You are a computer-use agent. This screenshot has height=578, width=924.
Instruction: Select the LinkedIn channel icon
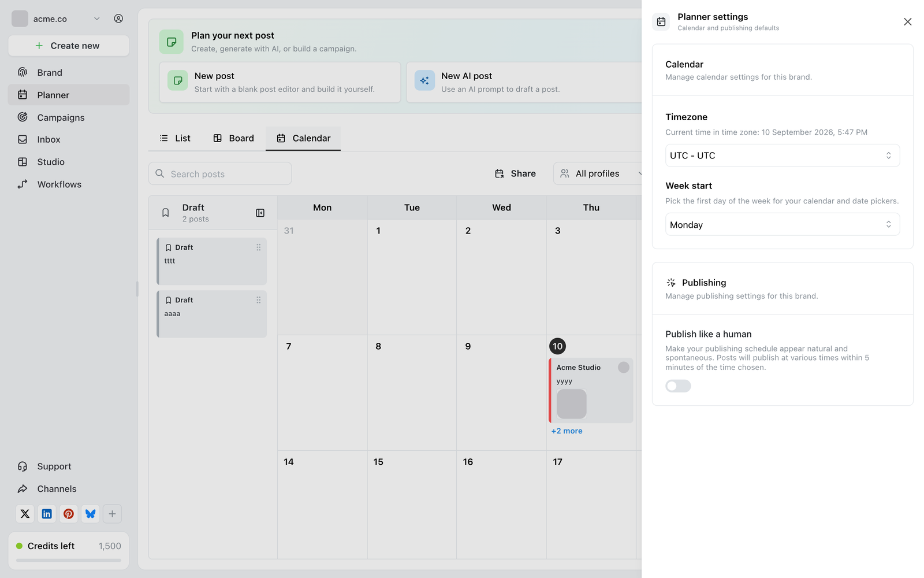pyautogui.click(x=47, y=514)
